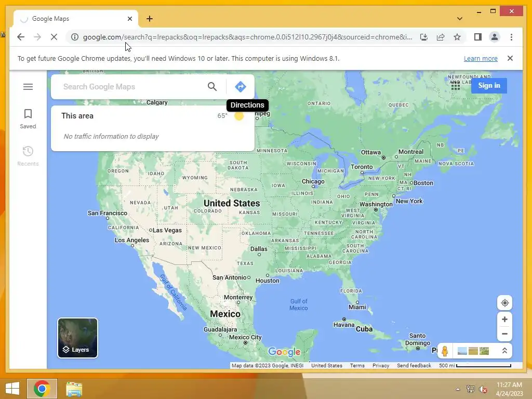Open Chrome's three-dot menu

point(511,37)
